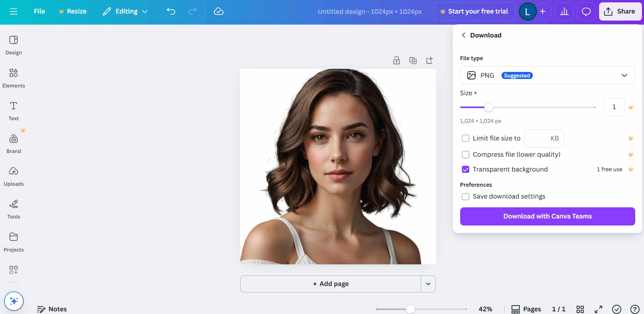Enable Limit file size option
644x314 pixels.
point(466,138)
